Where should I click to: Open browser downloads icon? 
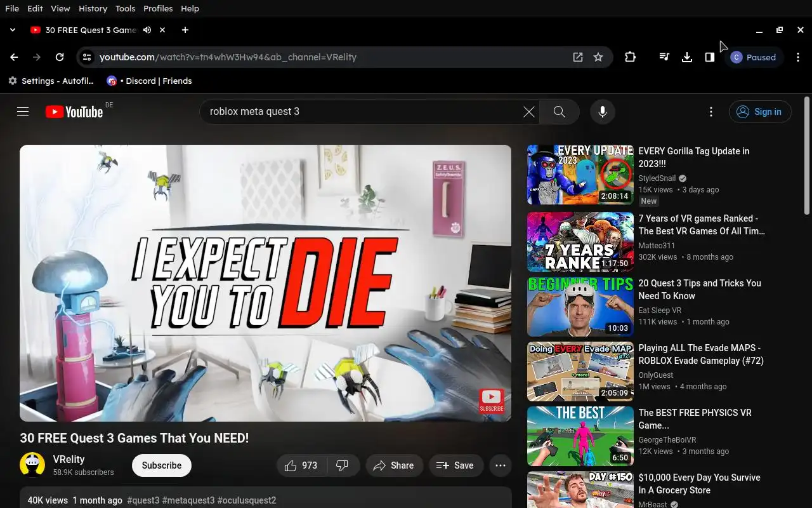[x=686, y=57]
